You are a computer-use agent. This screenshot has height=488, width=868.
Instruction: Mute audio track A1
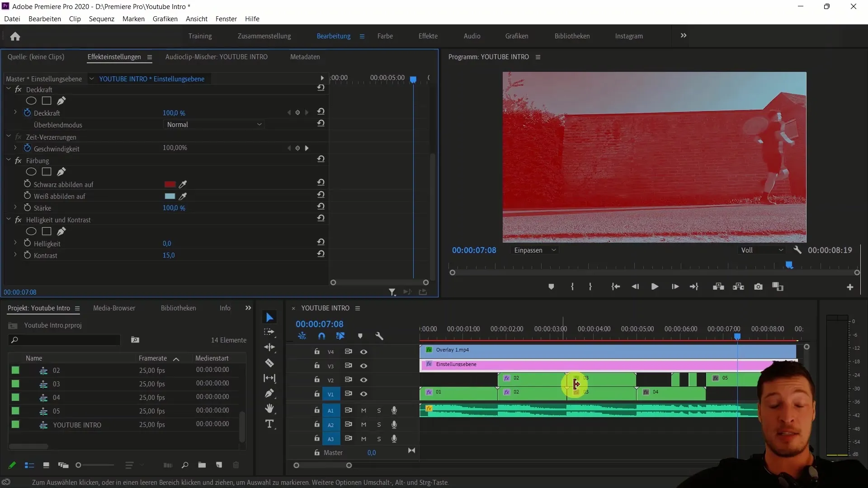363,410
